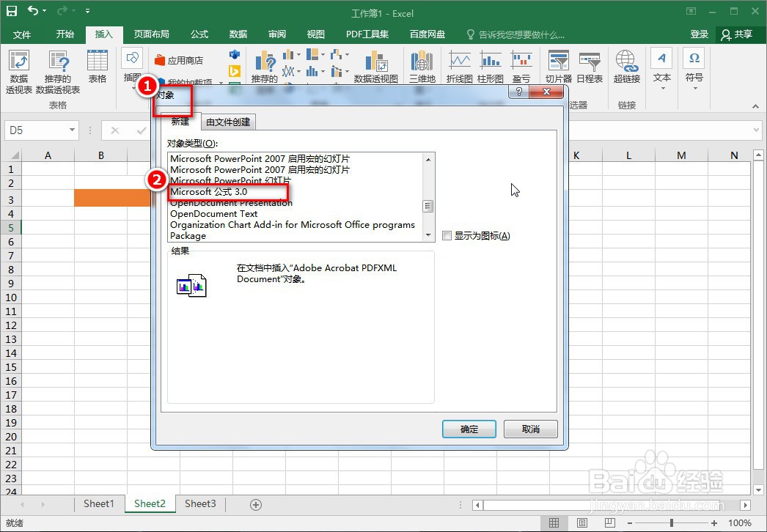Click the object list scrollbar down arrow
767x532 pixels.
[x=428, y=235]
